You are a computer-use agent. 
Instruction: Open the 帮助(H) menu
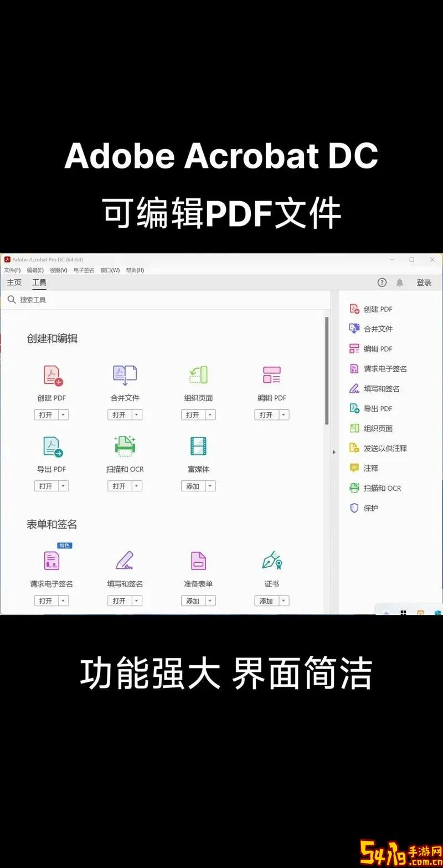click(135, 270)
